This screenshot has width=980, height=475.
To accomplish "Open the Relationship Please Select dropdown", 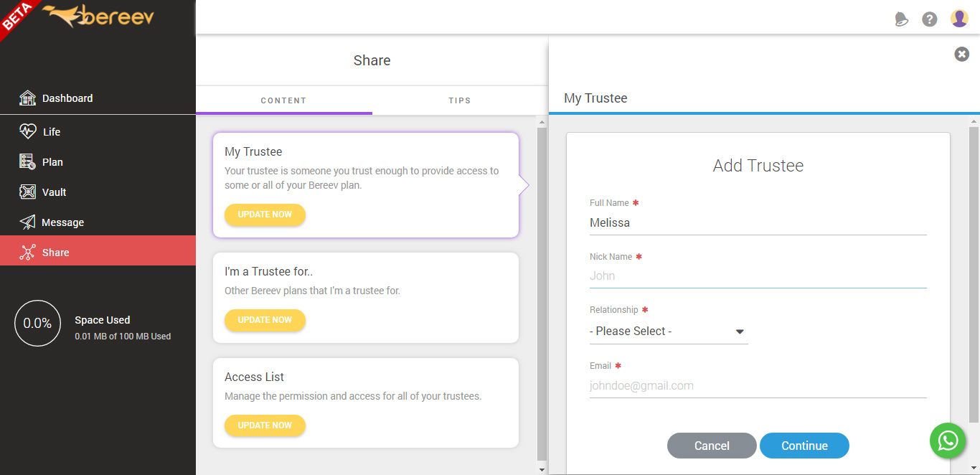I will tap(669, 331).
